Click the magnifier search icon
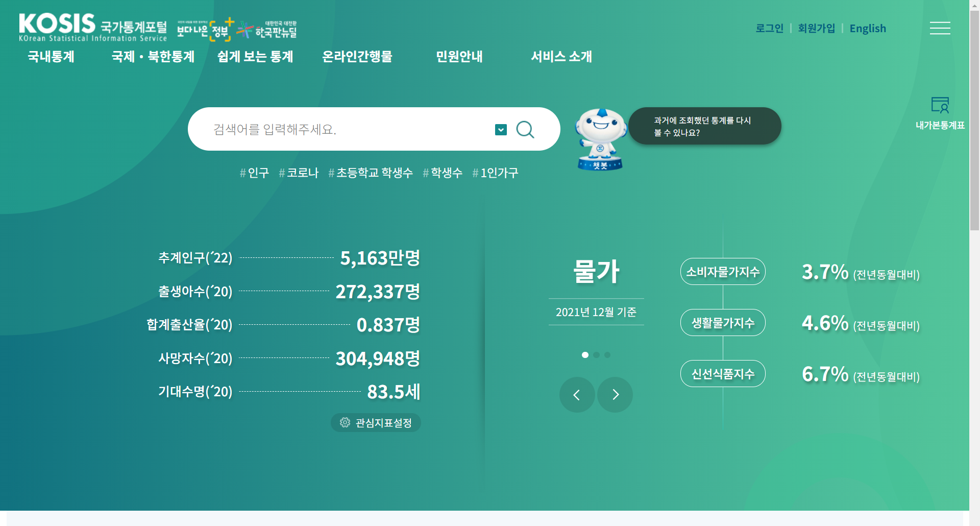The width and height of the screenshot is (980, 526). (x=525, y=130)
